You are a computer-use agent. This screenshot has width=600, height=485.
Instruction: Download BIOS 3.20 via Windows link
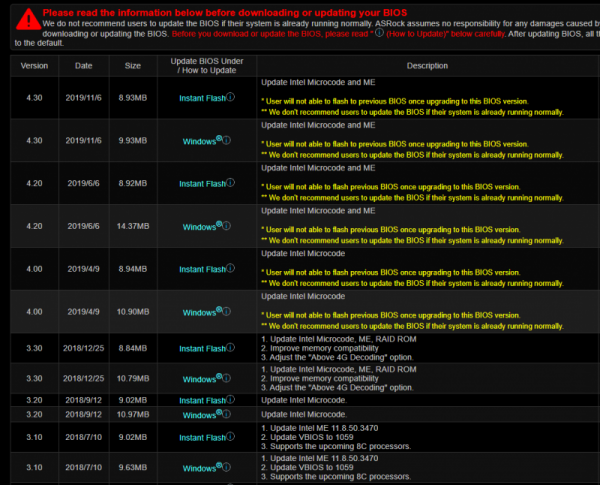tap(199, 415)
